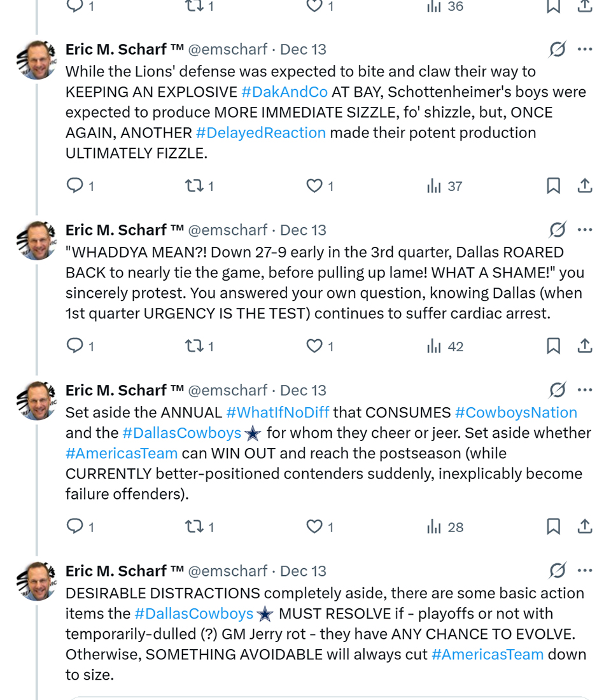Open the #DelayedReaction hashtag link
Viewport: 611px width, 700px height.
[x=260, y=132]
